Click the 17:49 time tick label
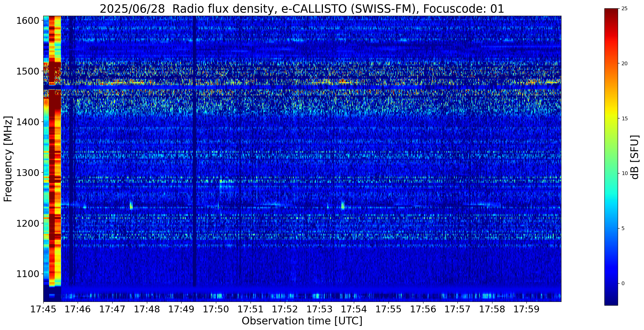644x330 pixels. (x=182, y=309)
